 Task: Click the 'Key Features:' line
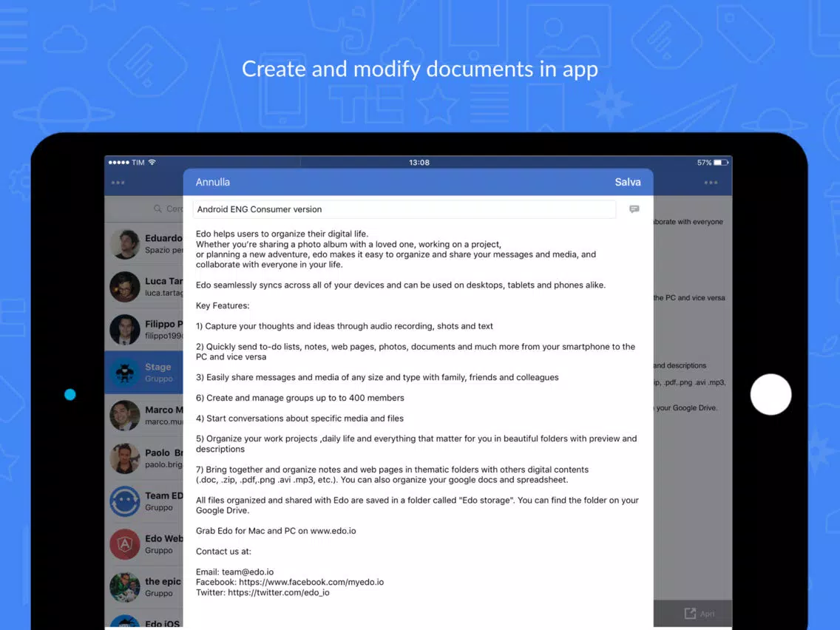click(223, 305)
